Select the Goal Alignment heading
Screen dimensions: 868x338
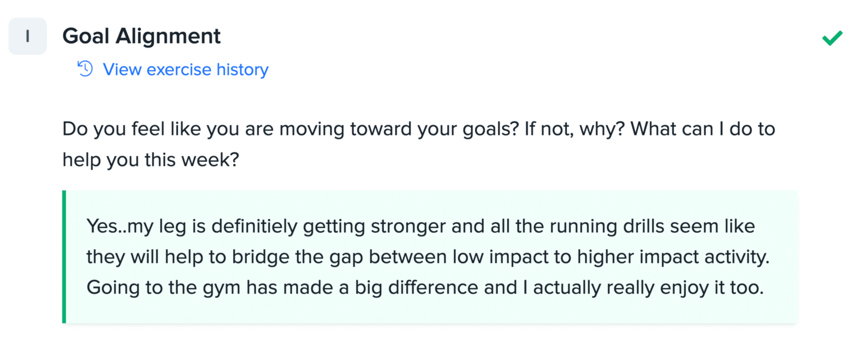141,36
